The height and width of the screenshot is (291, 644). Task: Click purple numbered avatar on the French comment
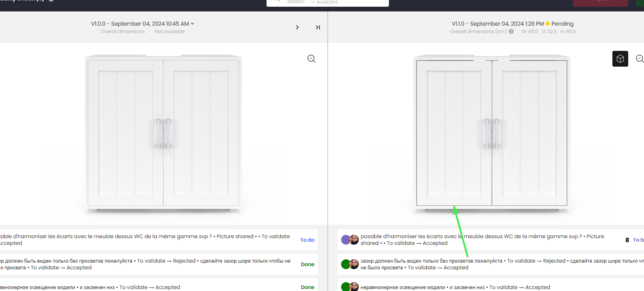coord(345,240)
